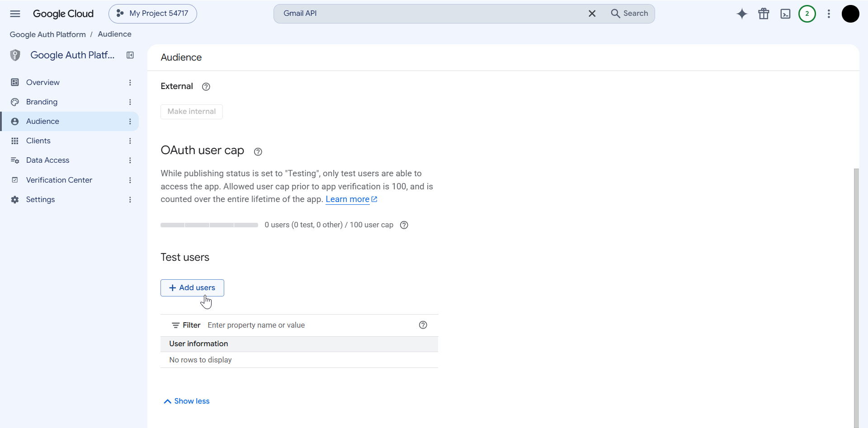
Task: Open the free trial gift icon
Action: [764, 14]
